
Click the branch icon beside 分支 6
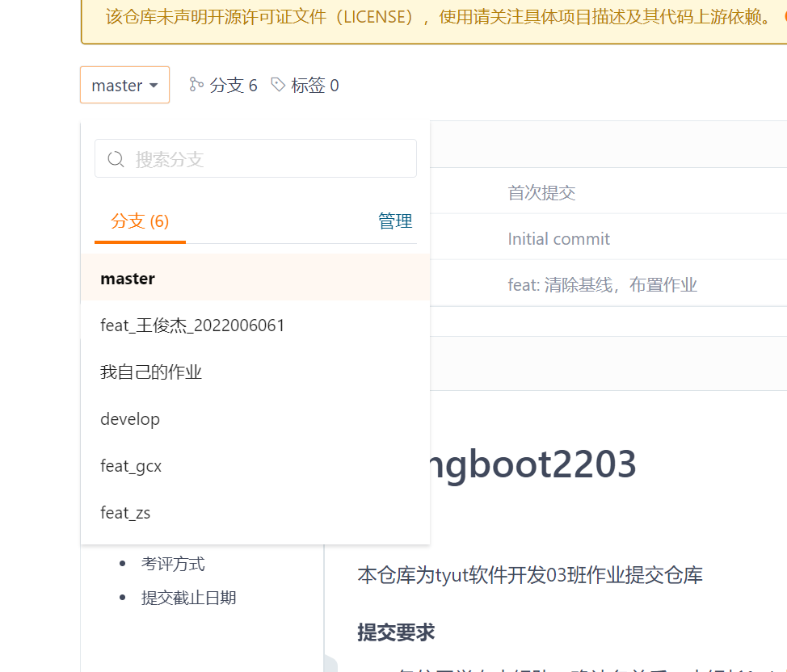point(196,84)
